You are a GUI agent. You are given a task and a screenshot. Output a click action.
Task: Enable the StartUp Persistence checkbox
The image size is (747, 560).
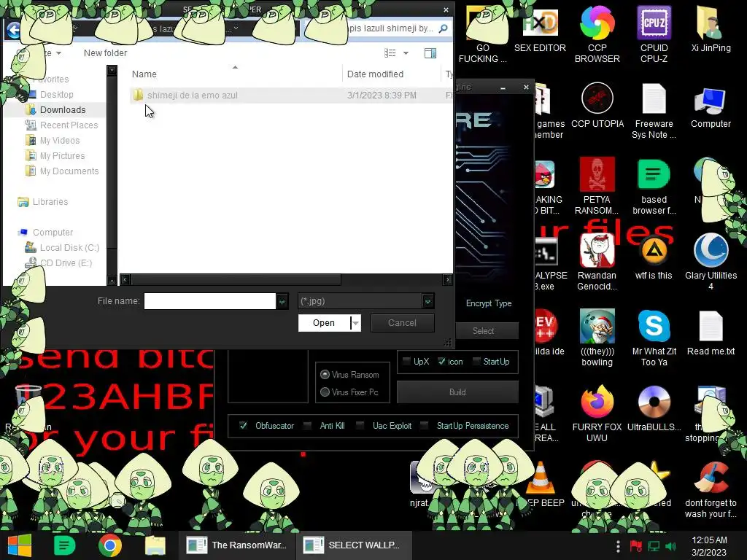[x=425, y=426]
